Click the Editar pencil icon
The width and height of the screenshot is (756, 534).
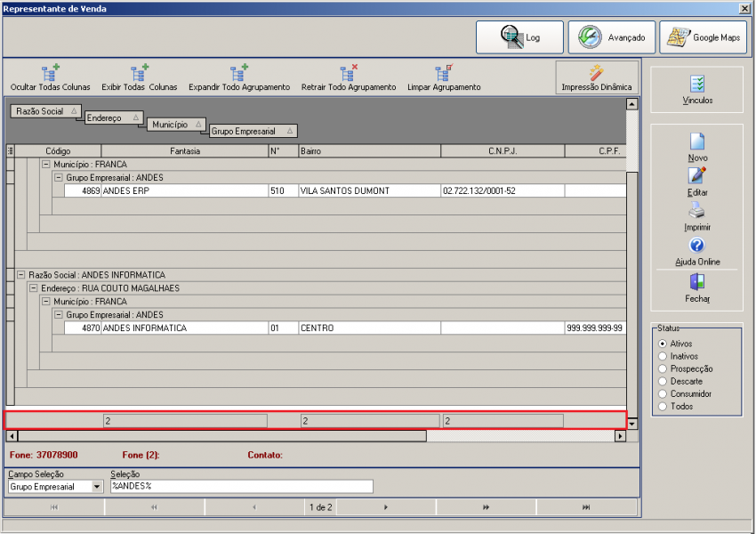tap(697, 175)
